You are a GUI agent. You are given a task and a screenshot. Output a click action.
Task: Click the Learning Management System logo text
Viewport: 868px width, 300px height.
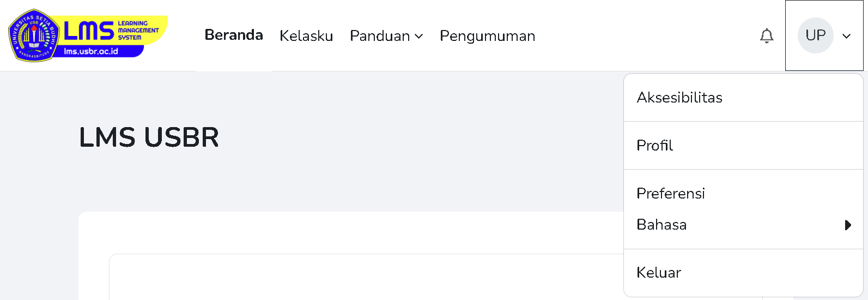click(138, 31)
